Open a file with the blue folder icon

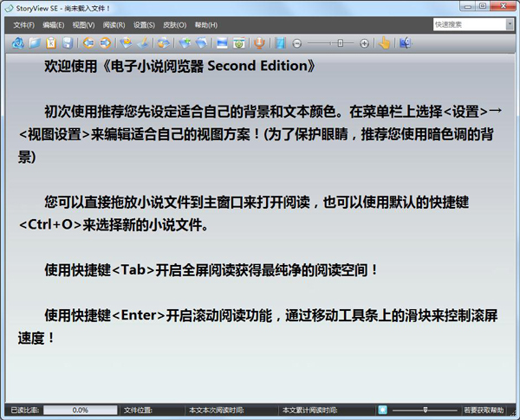click(x=35, y=43)
